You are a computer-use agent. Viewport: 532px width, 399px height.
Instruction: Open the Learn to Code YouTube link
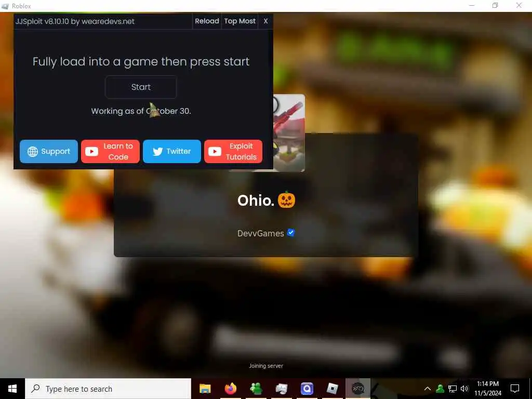pyautogui.click(x=110, y=151)
